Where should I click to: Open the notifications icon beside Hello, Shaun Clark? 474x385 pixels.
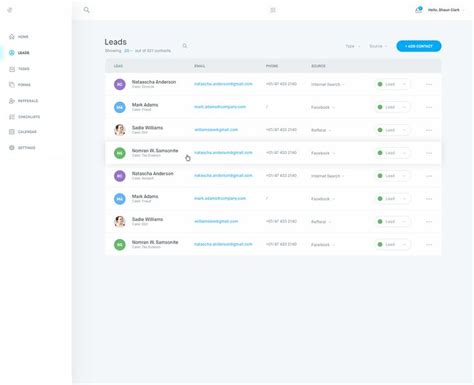click(x=418, y=10)
